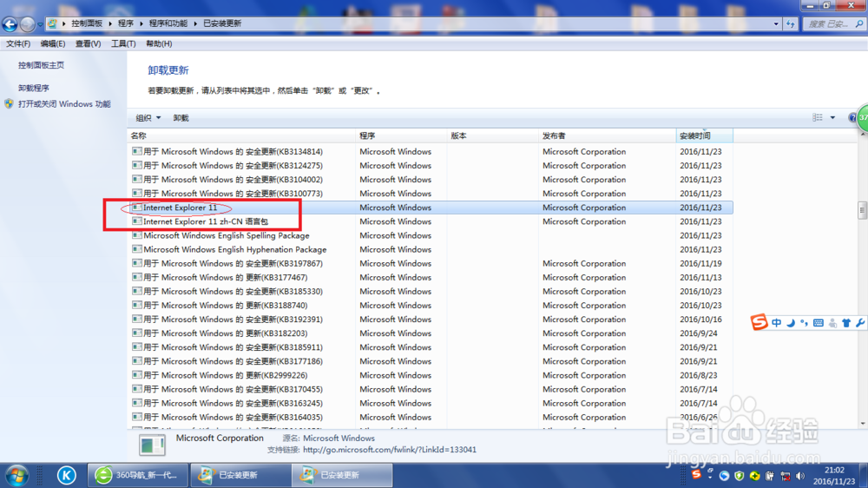This screenshot has height=488, width=868.
Task: Open the 查看(V) menu
Action: (88, 43)
